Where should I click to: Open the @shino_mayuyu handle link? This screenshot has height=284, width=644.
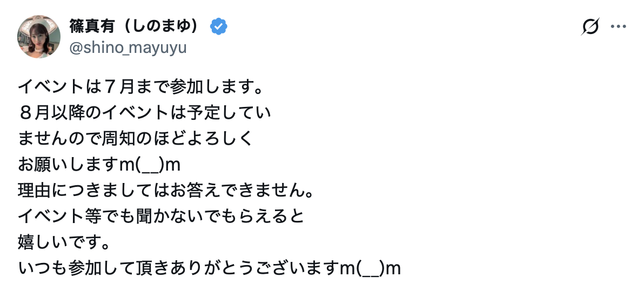click(128, 48)
